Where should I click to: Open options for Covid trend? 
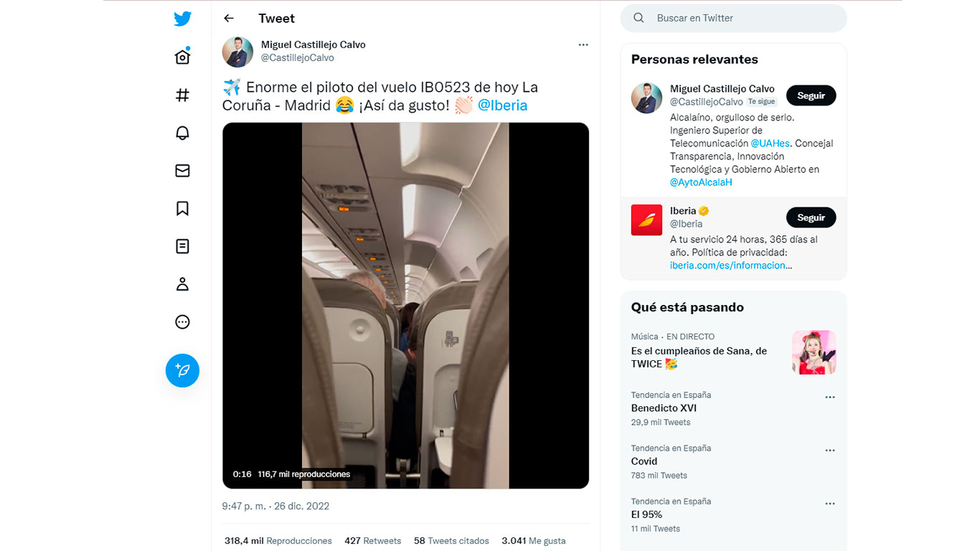pos(830,451)
